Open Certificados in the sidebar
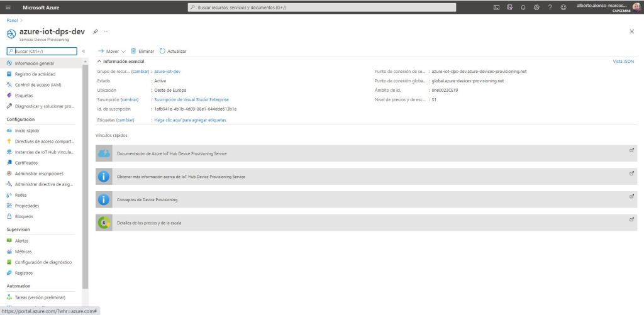The width and height of the screenshot is (644, 315). click(26, 162)
